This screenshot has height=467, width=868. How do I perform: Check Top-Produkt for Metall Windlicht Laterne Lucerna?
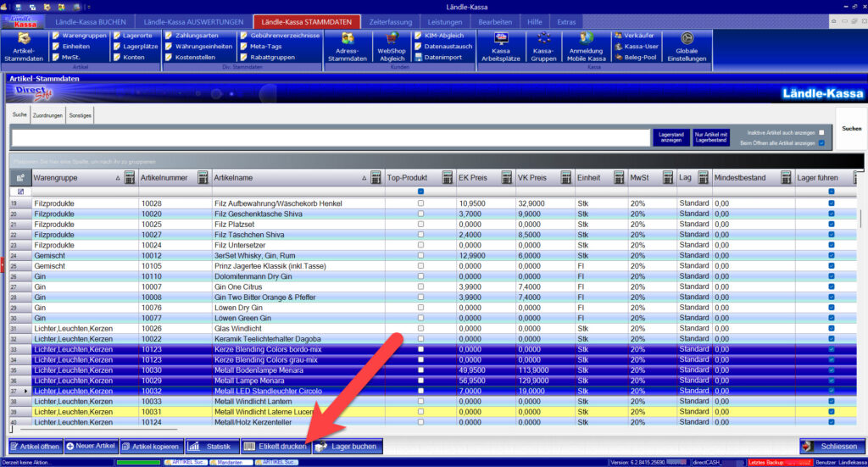(x=420, y=412)
